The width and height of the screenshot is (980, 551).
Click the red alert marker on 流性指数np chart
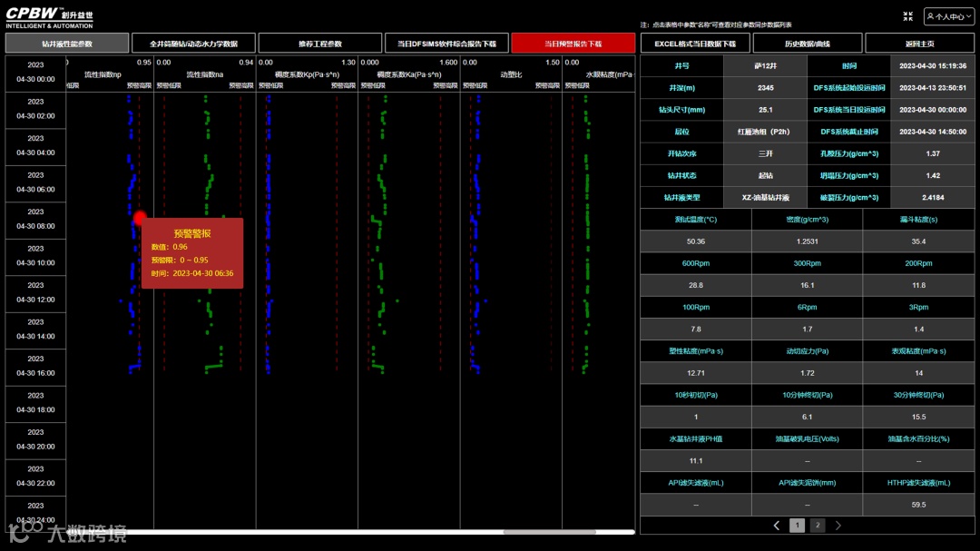[x=140, y=218]
